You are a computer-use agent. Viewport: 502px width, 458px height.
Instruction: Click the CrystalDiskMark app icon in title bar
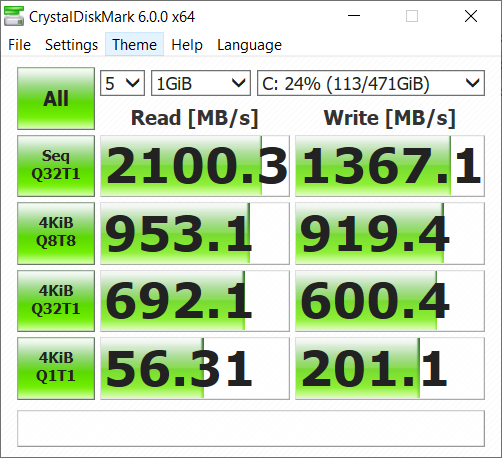(14, 16)
